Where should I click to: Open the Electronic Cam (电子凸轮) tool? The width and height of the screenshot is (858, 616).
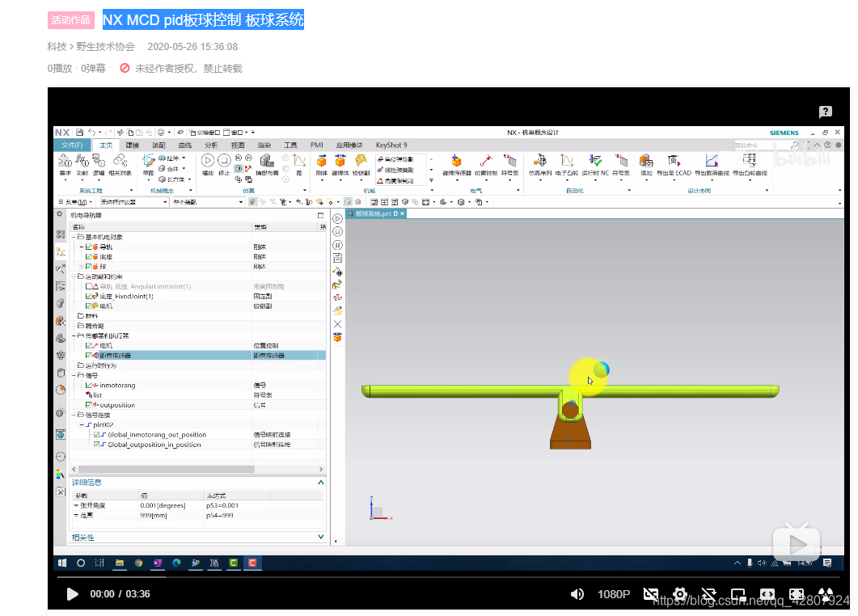[566, 164]
